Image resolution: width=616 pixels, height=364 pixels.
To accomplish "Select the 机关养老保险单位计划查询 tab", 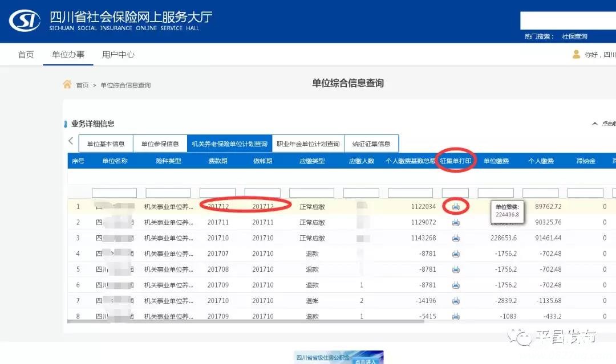I will [229, 144].
